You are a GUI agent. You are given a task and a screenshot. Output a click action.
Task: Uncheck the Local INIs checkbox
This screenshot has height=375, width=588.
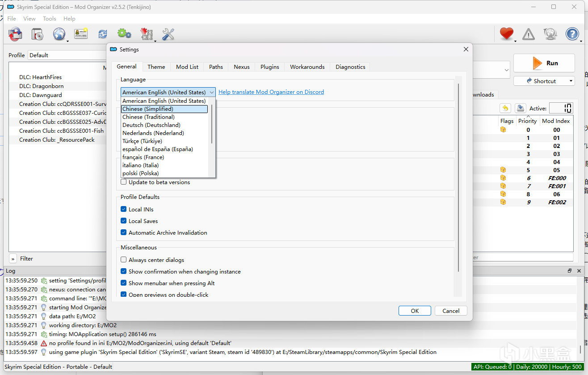tap(124, 209)
